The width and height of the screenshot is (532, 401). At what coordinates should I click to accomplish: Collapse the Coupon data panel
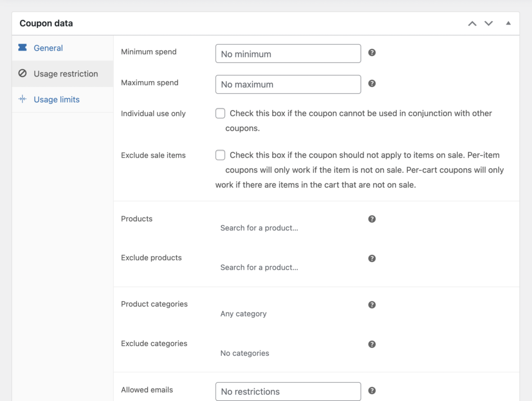[x=508, y=23]
